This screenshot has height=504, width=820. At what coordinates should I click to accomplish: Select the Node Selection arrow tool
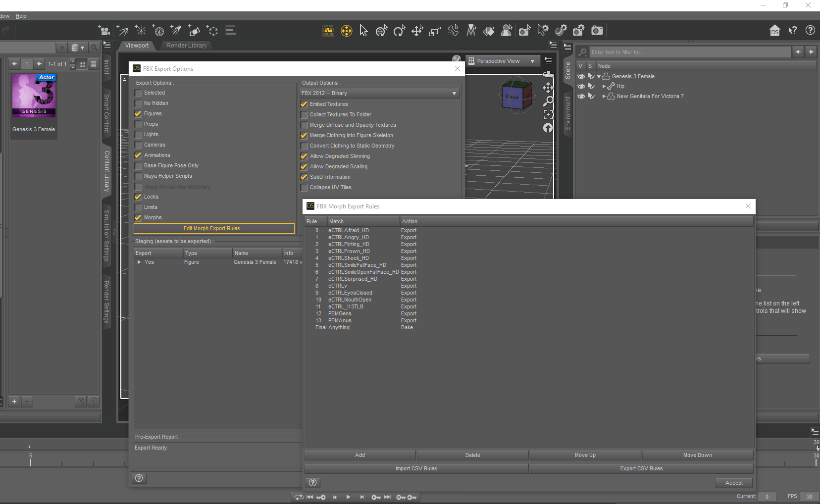[363, 31]
